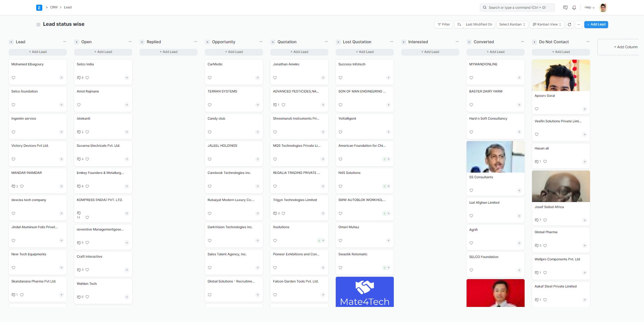Assign user on Amol Rajmane card

click(x=127, y=105)
